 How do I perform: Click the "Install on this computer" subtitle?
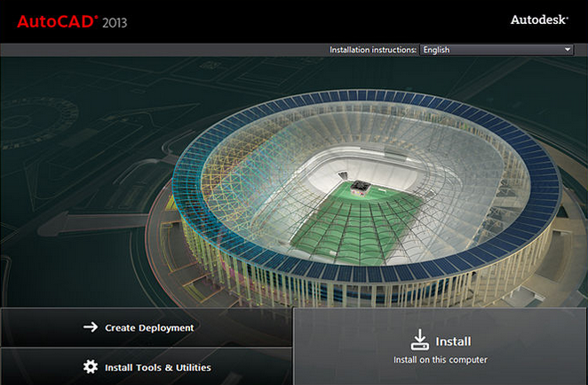(441, 359)
